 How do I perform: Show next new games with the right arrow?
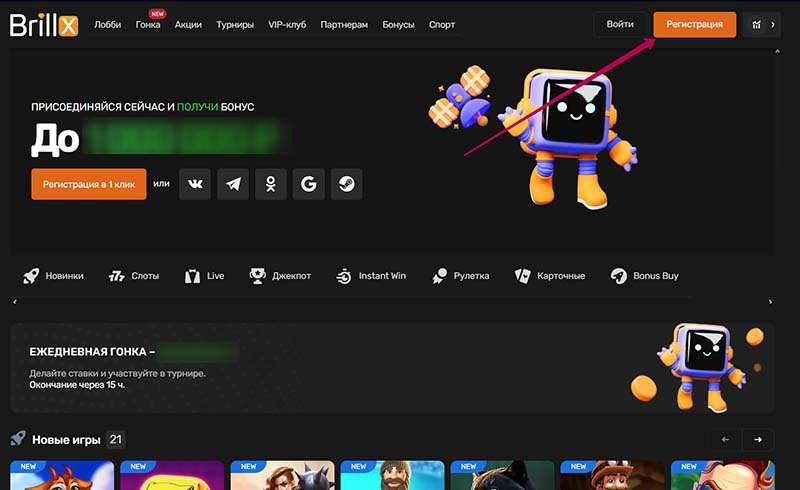[x=758, y=439]
